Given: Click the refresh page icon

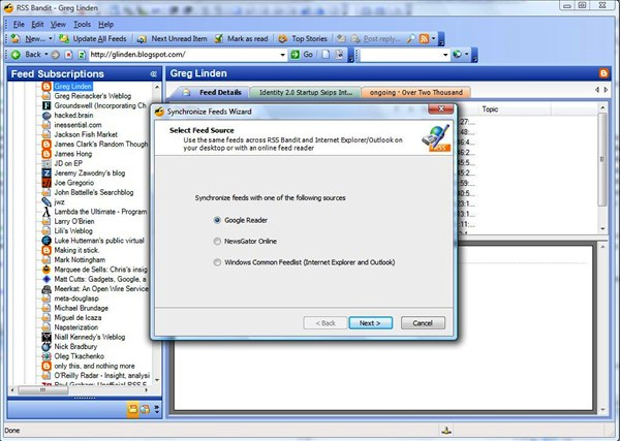Looking at the screenshot, I should pos(81,55).
